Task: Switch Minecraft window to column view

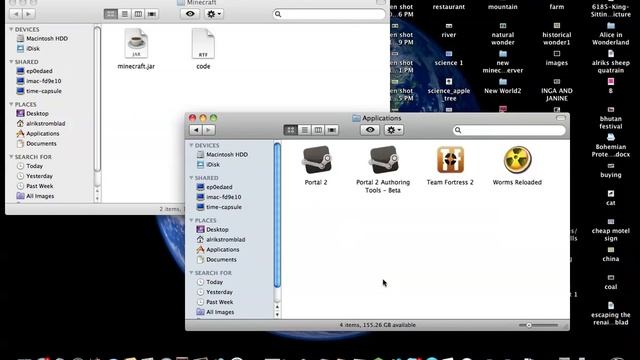Action: tap(138, 14)
